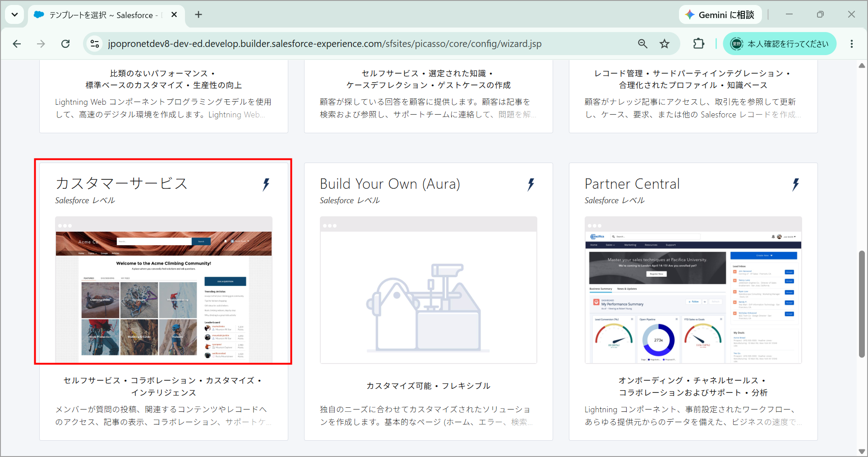Click the lightning icon on Partner Central card
This screenshot has width=868, height=457.
(796, 184)
